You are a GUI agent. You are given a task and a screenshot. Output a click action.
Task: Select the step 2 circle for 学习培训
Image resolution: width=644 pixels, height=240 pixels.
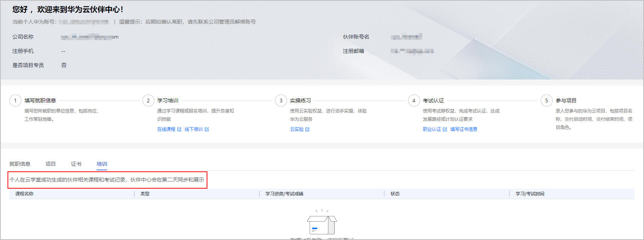pos(148,100)
